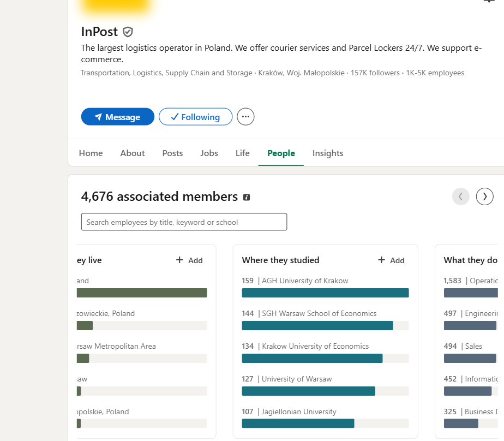Send a message with the Message button

coord(118,116)
